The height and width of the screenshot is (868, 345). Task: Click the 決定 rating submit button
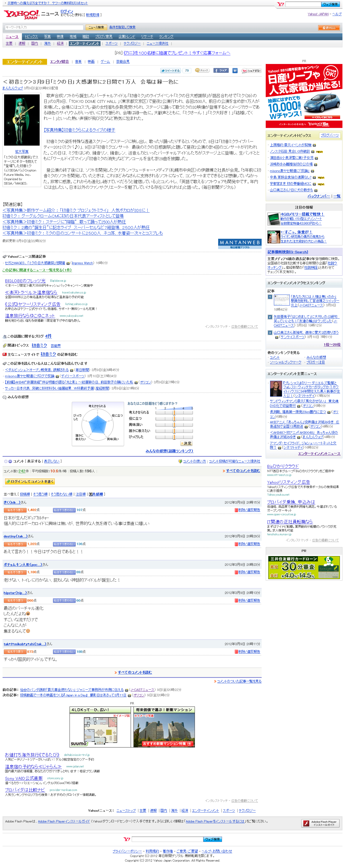186,443
